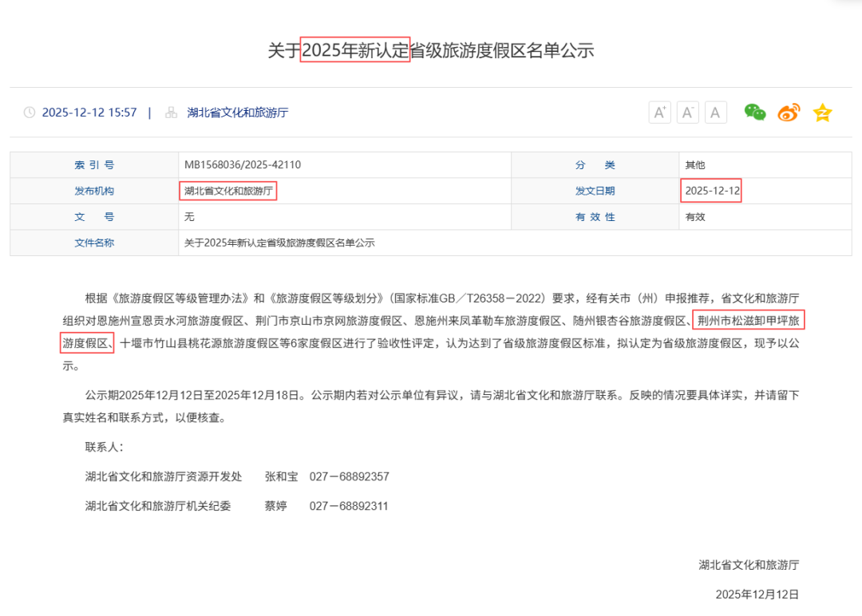Increase font size with the A+ button
This screenshot has width=862, height=616.
660,113
